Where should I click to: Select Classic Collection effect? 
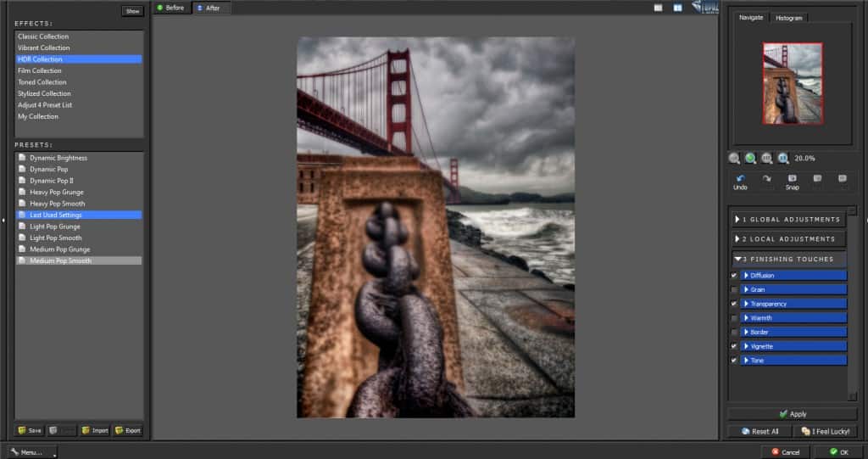coord(79,36)
